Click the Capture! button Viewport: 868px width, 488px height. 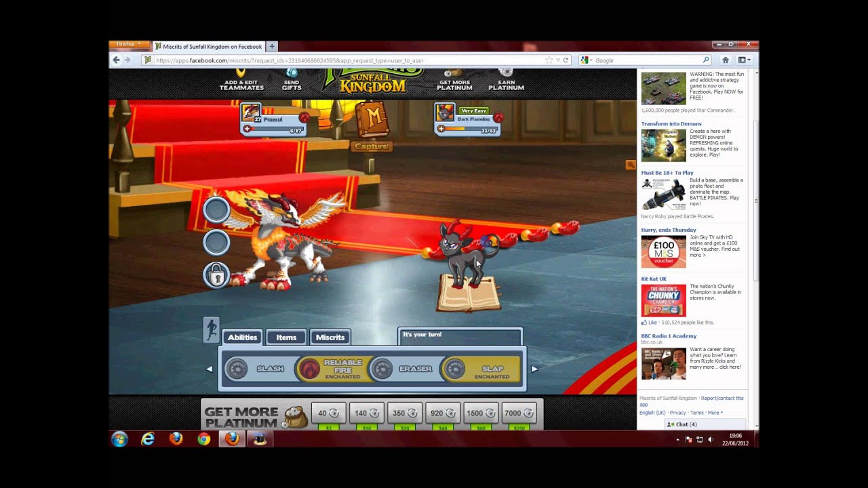[372, 146]
